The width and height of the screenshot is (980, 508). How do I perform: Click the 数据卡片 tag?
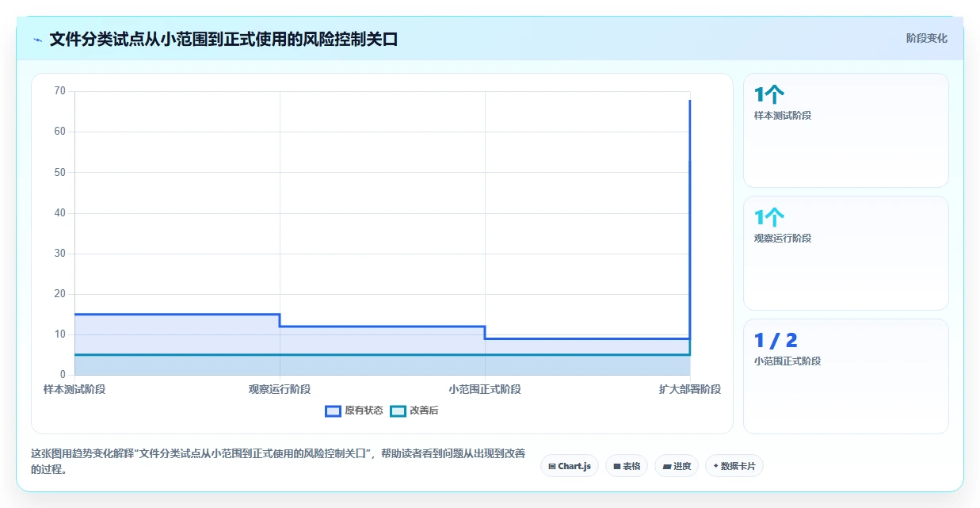(x=734, y=466)
